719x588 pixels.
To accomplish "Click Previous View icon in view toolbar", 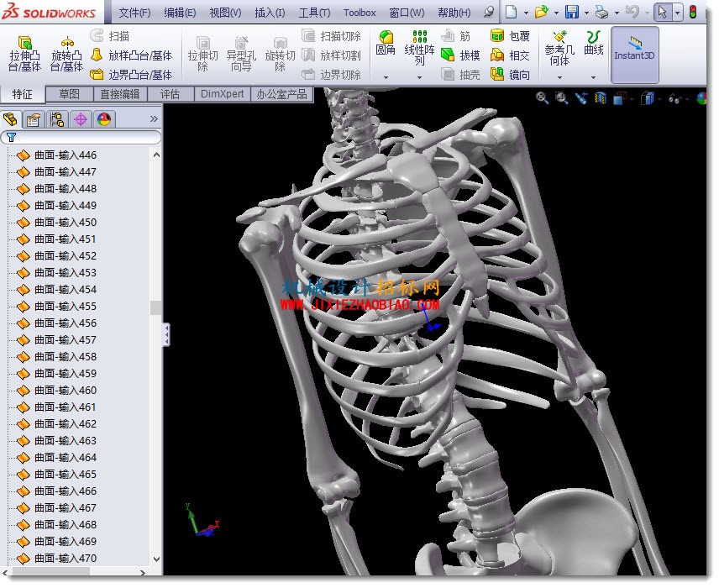I will tap(581, 98).
